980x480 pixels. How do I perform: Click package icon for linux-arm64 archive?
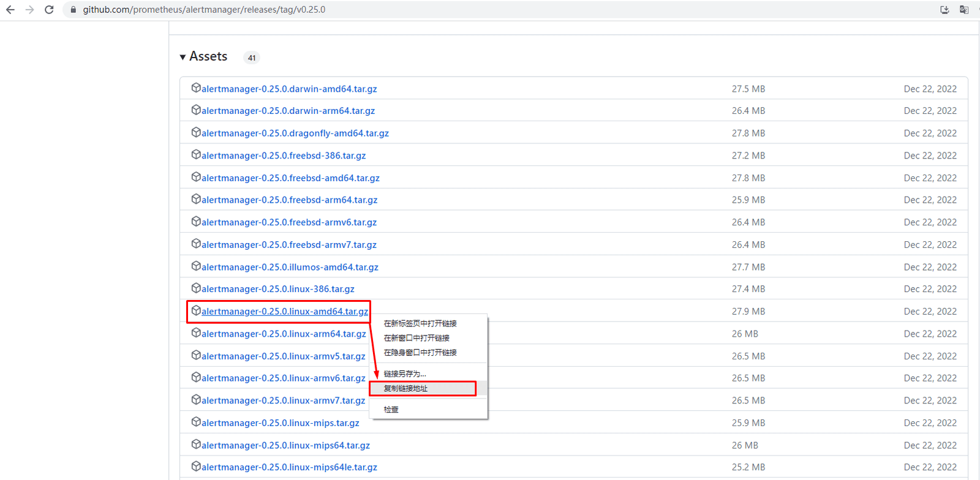[x=196, y=333]
